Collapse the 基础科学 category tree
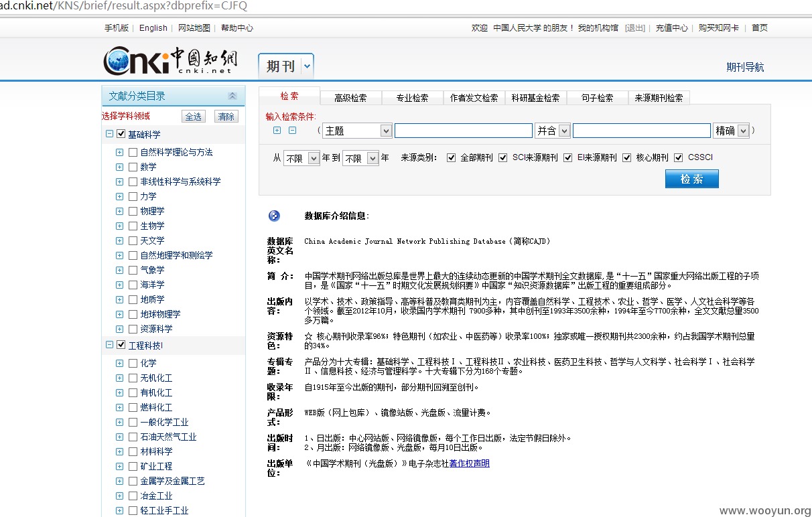812x517 pixels. point(109,134)
